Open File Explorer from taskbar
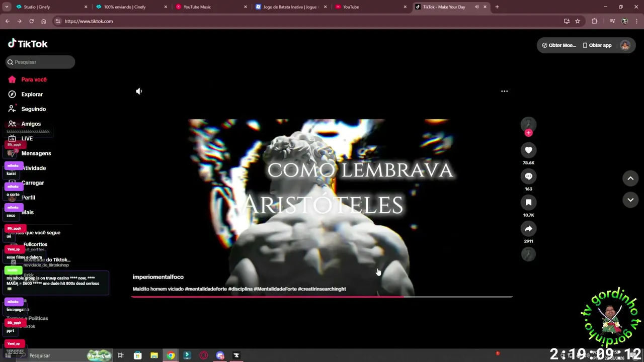The image size is (644, 362). coord(154,355)
